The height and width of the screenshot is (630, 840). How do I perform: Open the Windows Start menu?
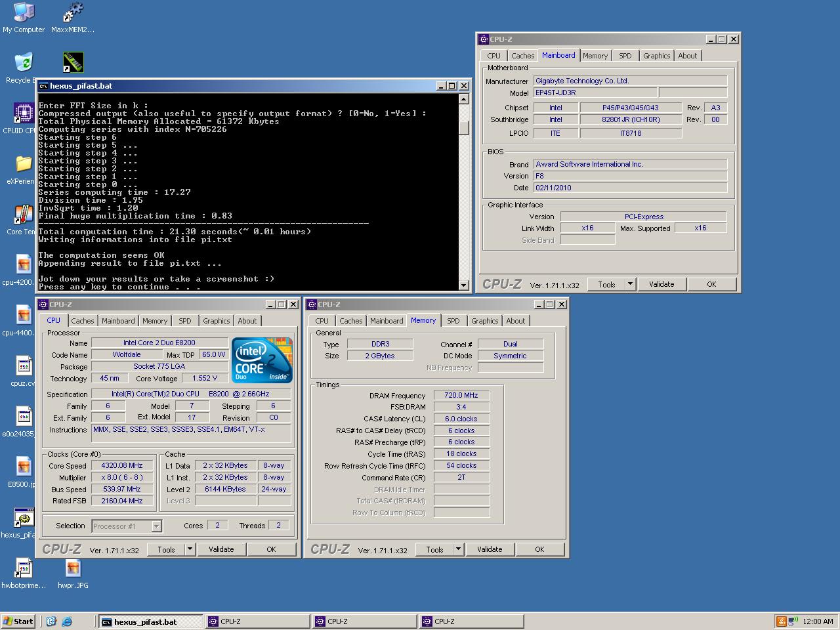pyautogui.click(x=18, y=621)
